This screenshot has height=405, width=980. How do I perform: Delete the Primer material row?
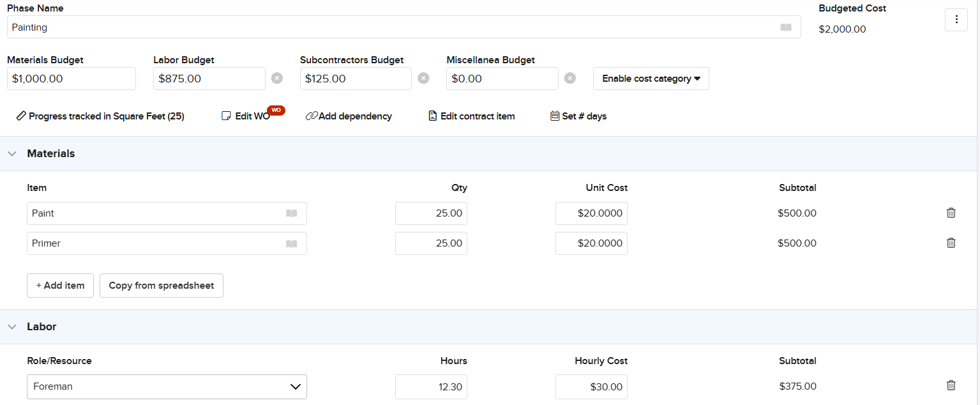pyautogui.click(x=951, y=243)
